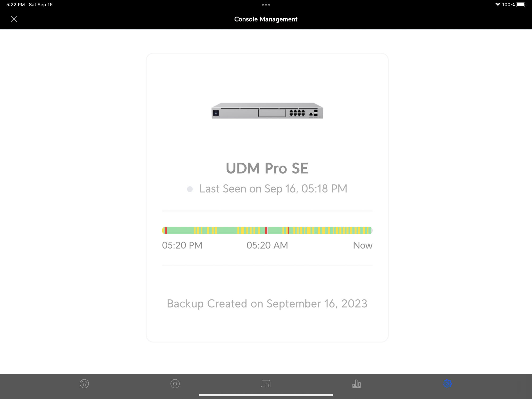
Task: Tap the battery status icon
Action: (x=521, y=5)
